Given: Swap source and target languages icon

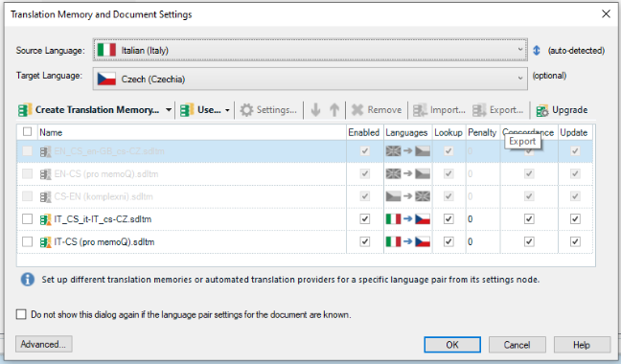Looking at the screenshot, I should [x=537, y=50].
